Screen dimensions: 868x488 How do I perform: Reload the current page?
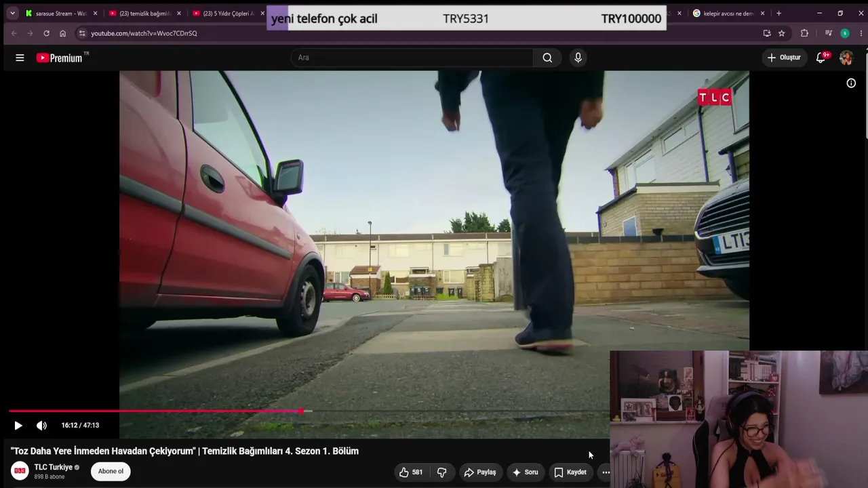pyautogui.click(x=46, y=33)
